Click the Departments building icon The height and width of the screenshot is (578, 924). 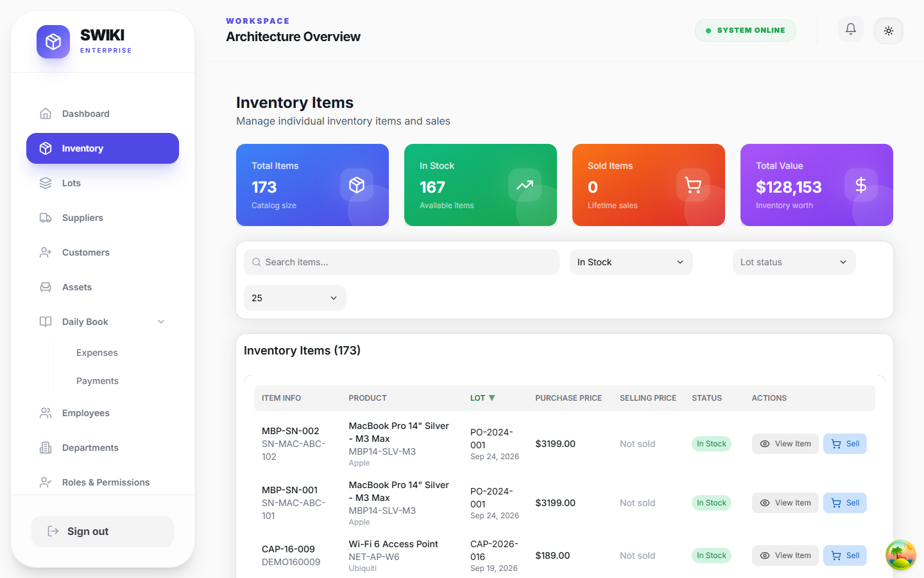46,448
